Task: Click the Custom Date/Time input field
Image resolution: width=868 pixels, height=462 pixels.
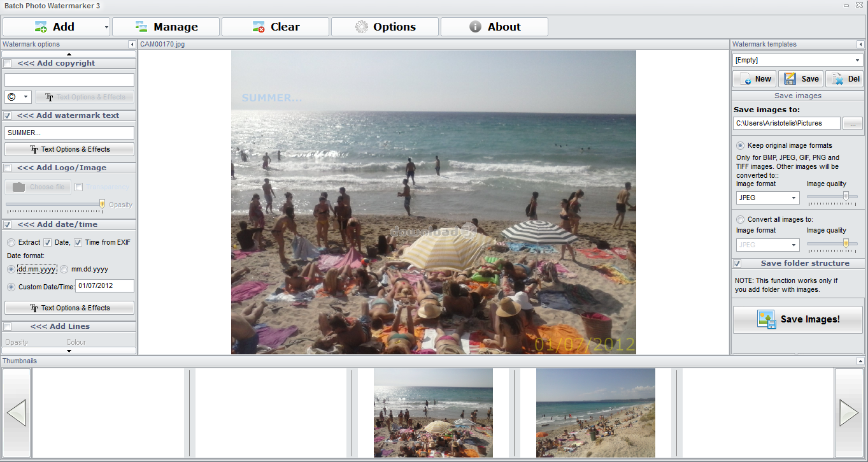Action: tap(104, 285)
